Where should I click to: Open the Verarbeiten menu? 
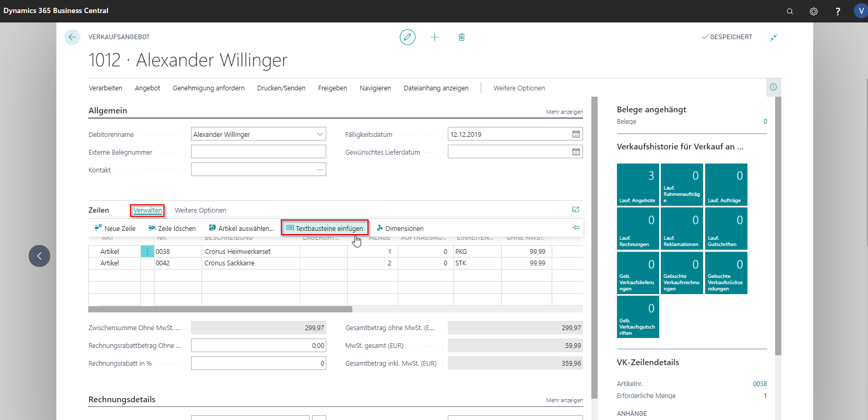(x=105, y=88)
